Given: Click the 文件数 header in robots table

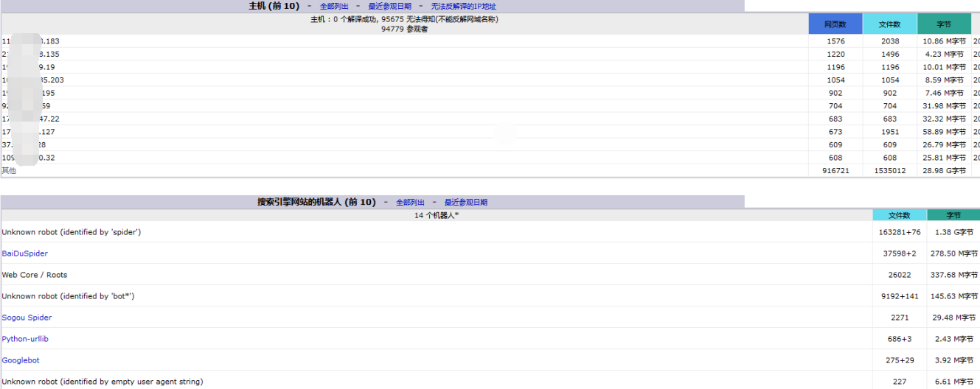Looking at the screenshot, I should (x=899, y=215).
